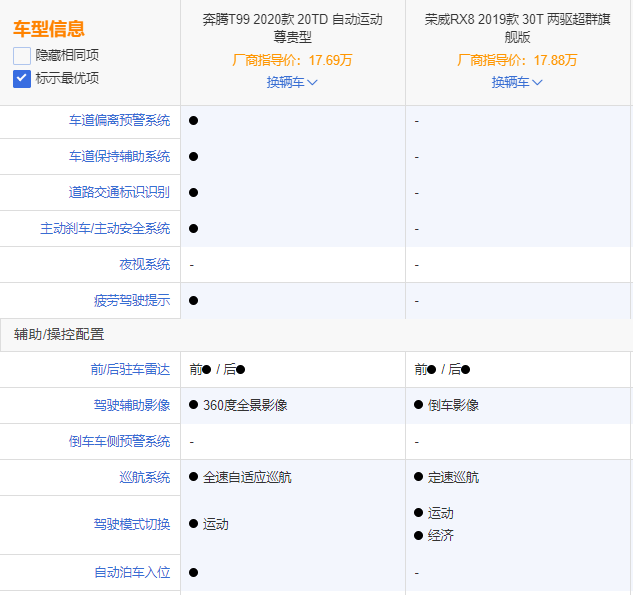Open 主动刹车/主动安全系统 link
The image size is (633, 595).
tap(105, 229)
